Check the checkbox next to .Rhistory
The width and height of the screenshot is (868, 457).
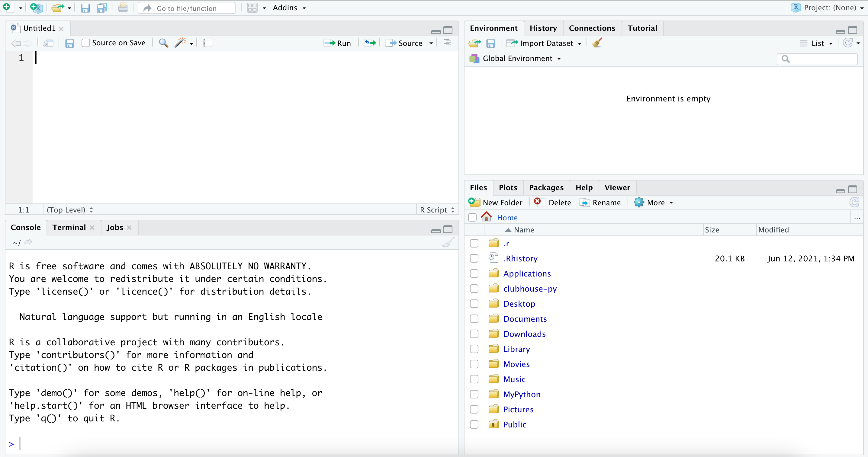point(474,258)
